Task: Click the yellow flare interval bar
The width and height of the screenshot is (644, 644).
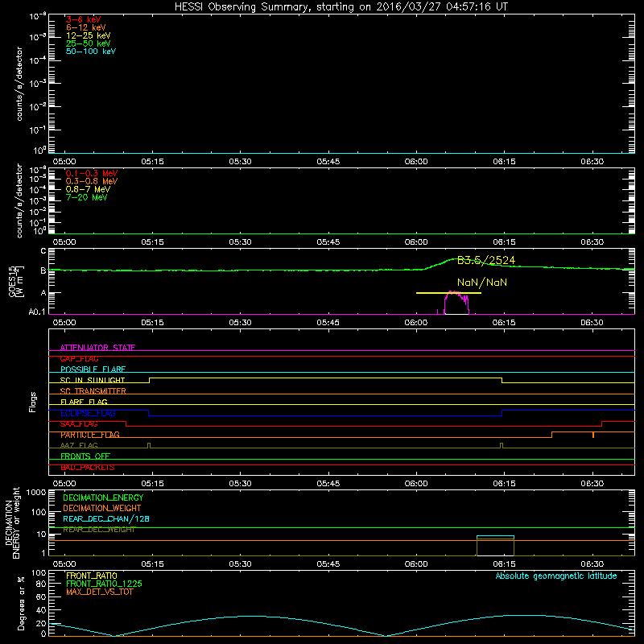Action: coord(448,293)
